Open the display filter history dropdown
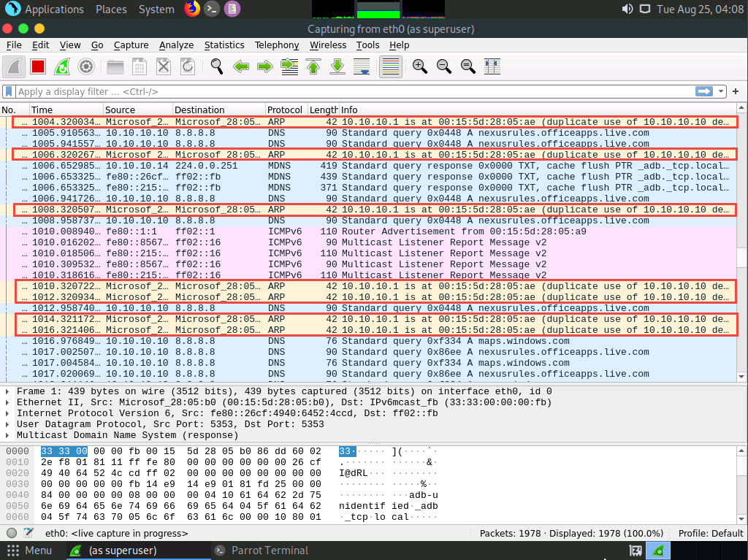Image resolution: width=748 pixels, height=560 pixels. 721,91
